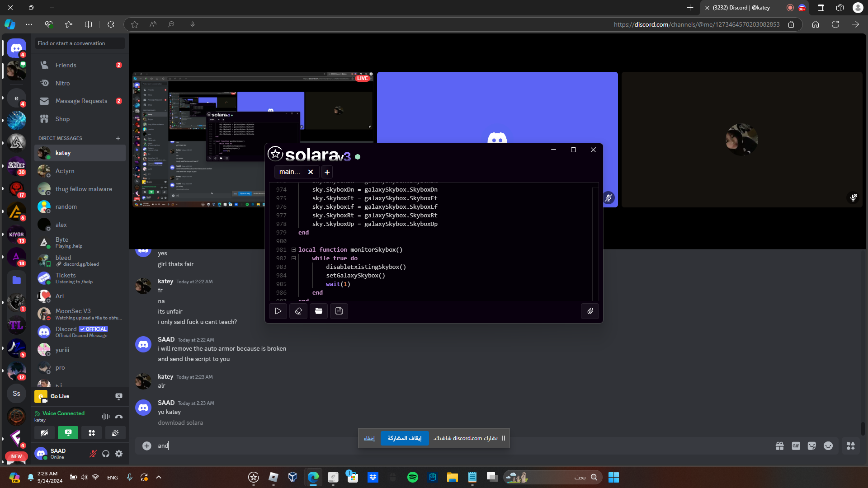Add a new tab in the Solara editor

point(327,172)
